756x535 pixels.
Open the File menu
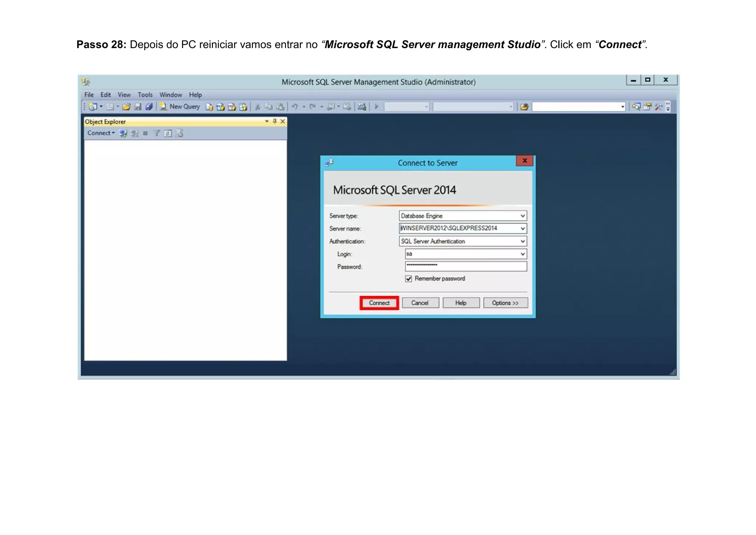pos(89,95)
